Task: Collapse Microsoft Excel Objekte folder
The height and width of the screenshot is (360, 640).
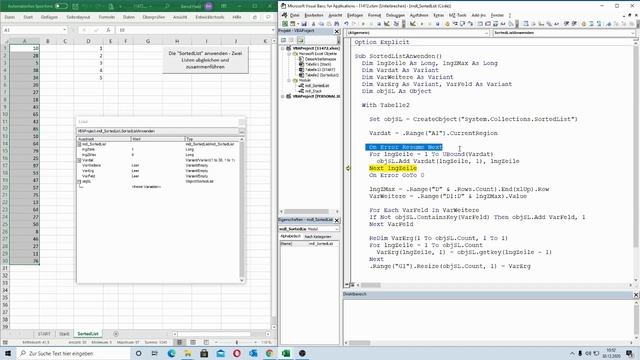Action: 289,54
